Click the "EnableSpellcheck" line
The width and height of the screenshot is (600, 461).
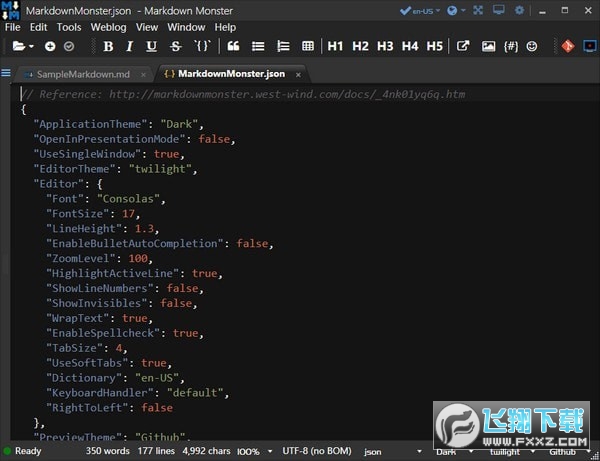pyautogui.click(x=125, y=333)
